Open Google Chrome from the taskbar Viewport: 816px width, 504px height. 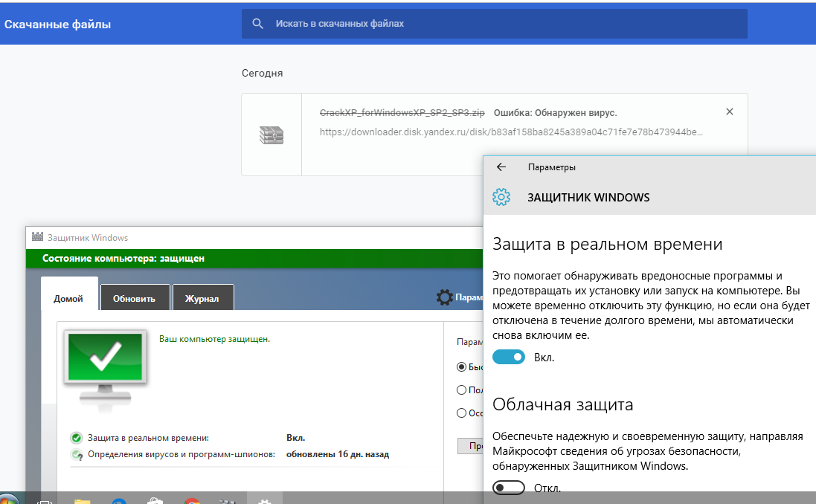[x=192, y=501]
